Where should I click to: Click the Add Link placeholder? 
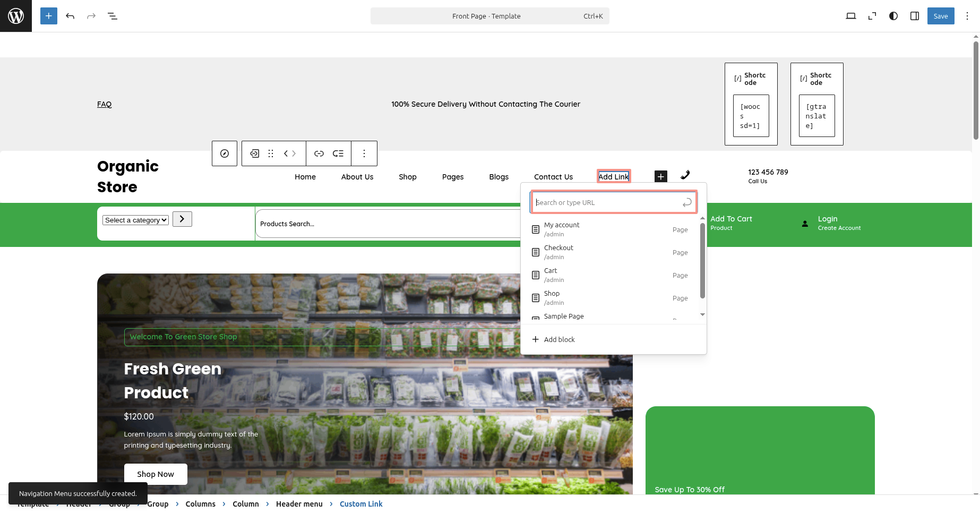pyautogui.click(x=614, y=177)
